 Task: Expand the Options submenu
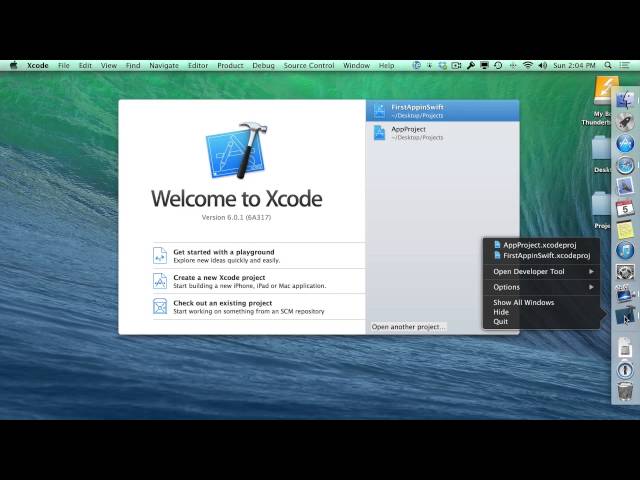point(541,287)
